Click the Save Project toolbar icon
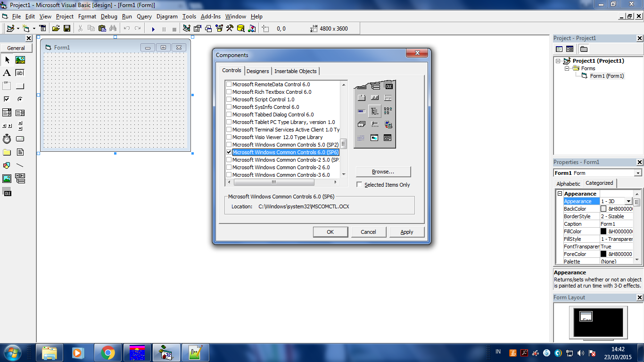 [x=67, y=29]
